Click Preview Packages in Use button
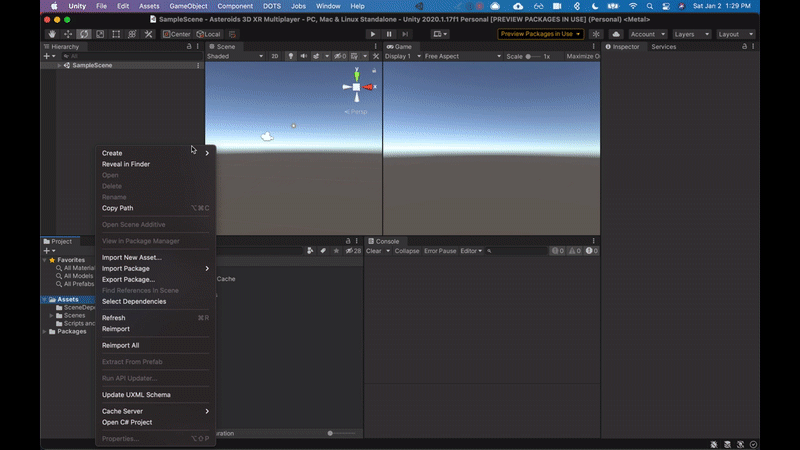800x450 pixels. 541,34
